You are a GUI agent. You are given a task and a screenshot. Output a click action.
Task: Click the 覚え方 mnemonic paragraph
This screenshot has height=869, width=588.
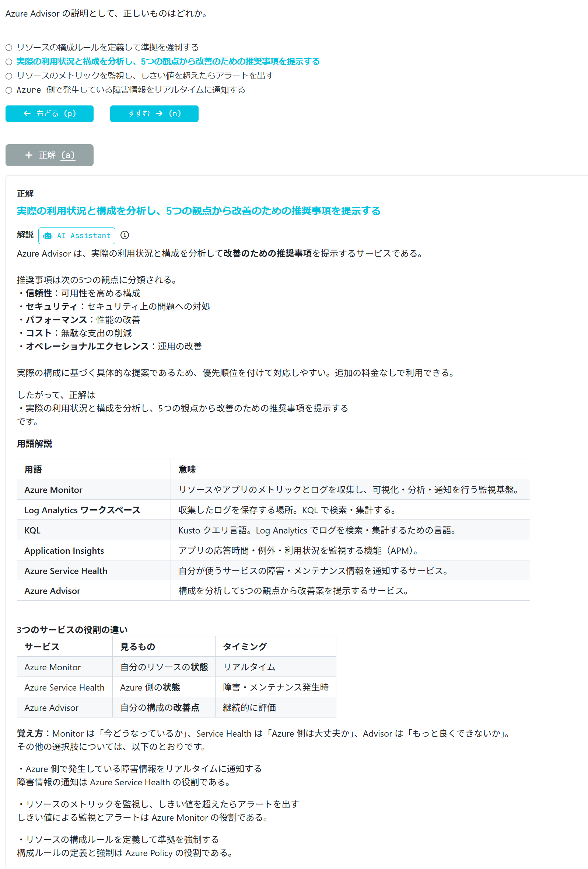click(x=264, y=734)
